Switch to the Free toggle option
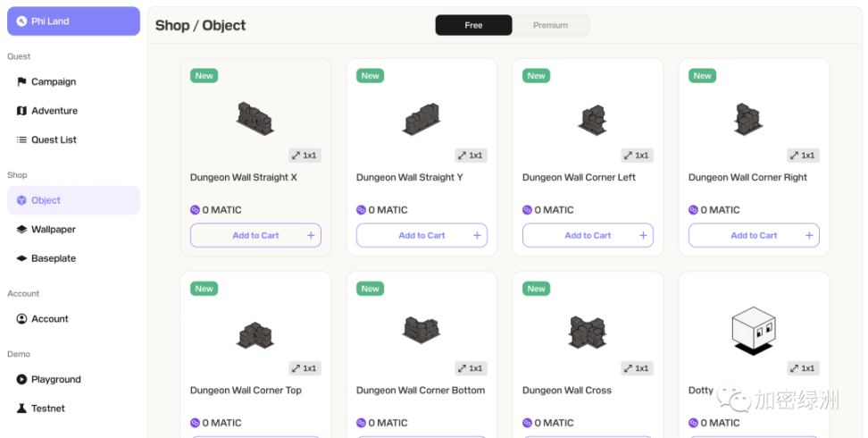This screenshot has height=438, width=868. tap(473, 25)
